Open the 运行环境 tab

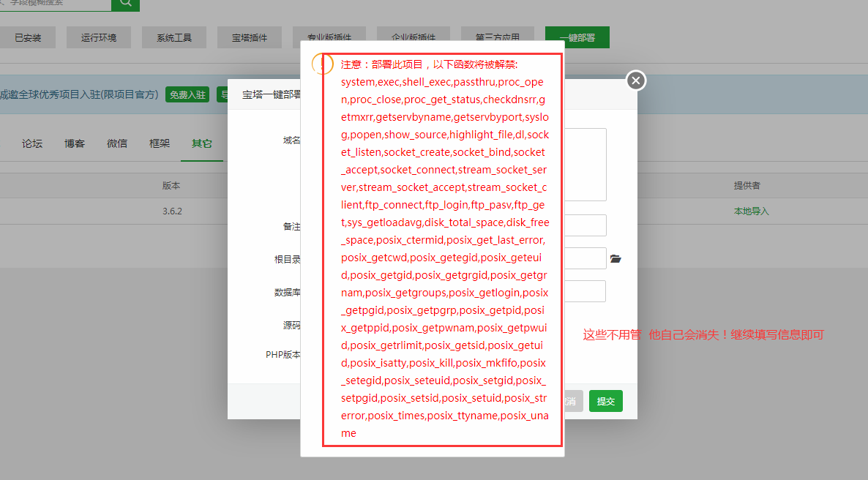(x=99, y=37)
